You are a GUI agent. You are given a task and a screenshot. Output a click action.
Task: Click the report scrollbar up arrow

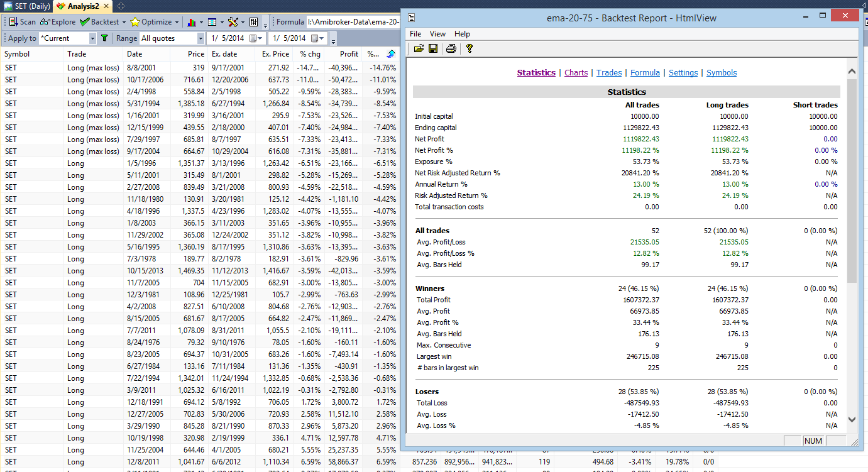pos(852,72)
